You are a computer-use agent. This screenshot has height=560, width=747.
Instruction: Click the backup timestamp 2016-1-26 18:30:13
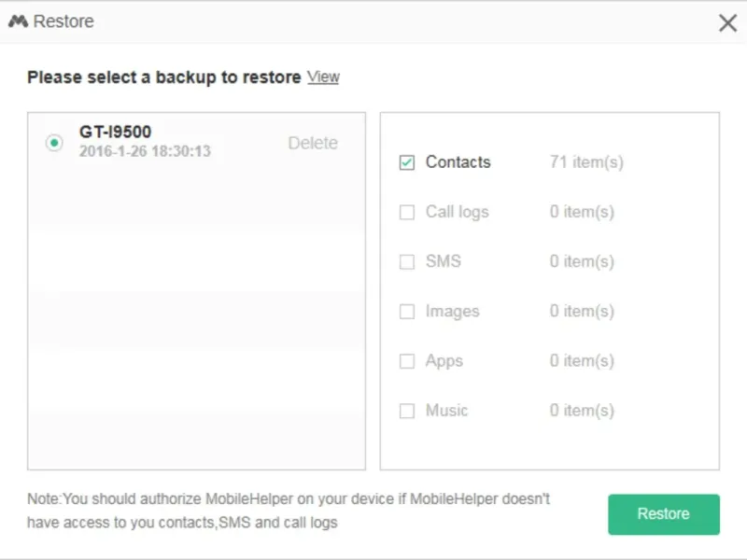(145, 151)
